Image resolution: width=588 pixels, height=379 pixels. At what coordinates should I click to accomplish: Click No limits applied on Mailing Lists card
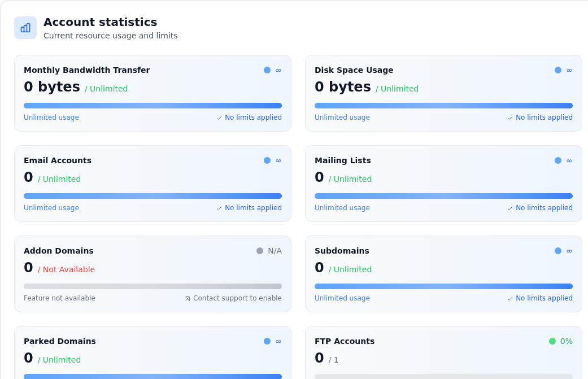pos(544,208)
